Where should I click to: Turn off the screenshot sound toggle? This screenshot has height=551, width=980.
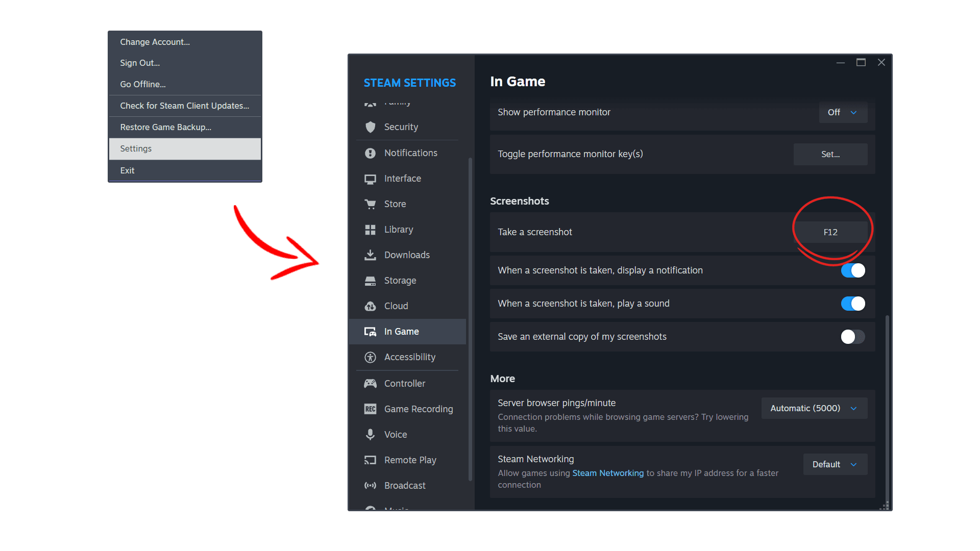click(853, 304)
